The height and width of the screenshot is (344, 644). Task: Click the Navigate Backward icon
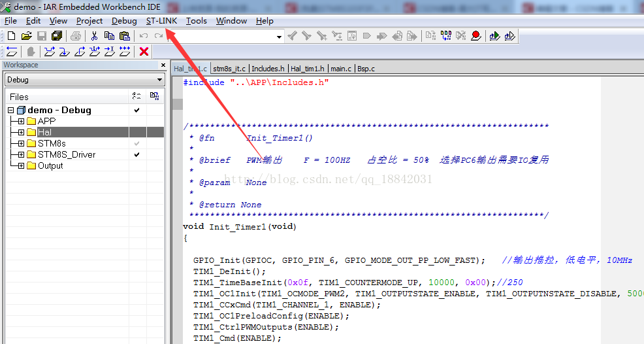(x=396, y=36)
